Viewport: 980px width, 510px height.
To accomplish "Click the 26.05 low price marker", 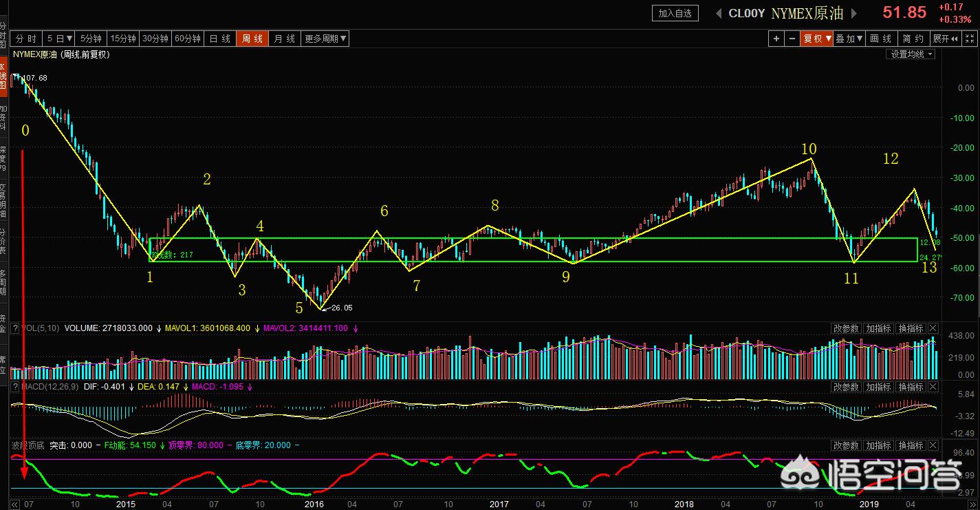I will [340, 308].
